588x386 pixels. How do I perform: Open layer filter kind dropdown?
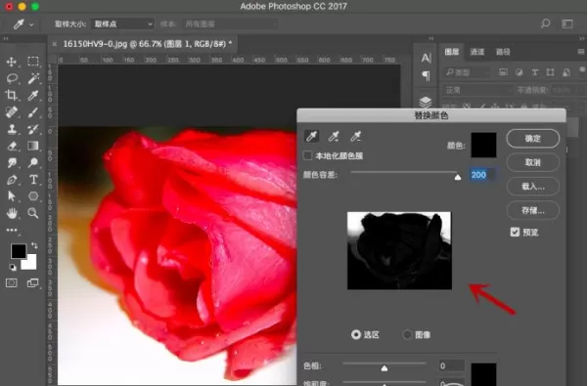pos(467,72)
